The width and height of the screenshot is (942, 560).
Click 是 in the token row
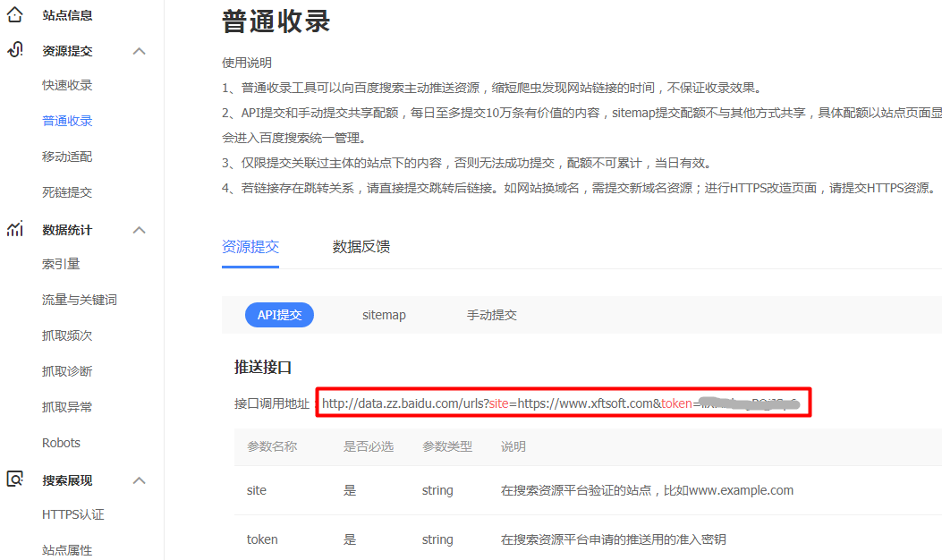click(x=350, y=539)
